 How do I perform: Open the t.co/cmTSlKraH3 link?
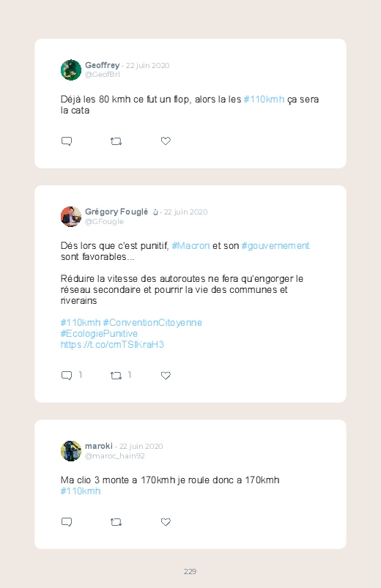[112, 345]
